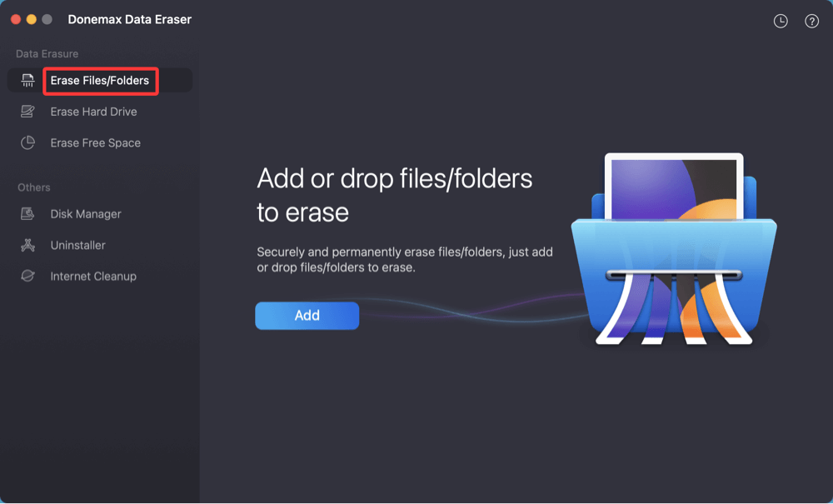Open the Erase Free Space tool icon

point(27,142)
